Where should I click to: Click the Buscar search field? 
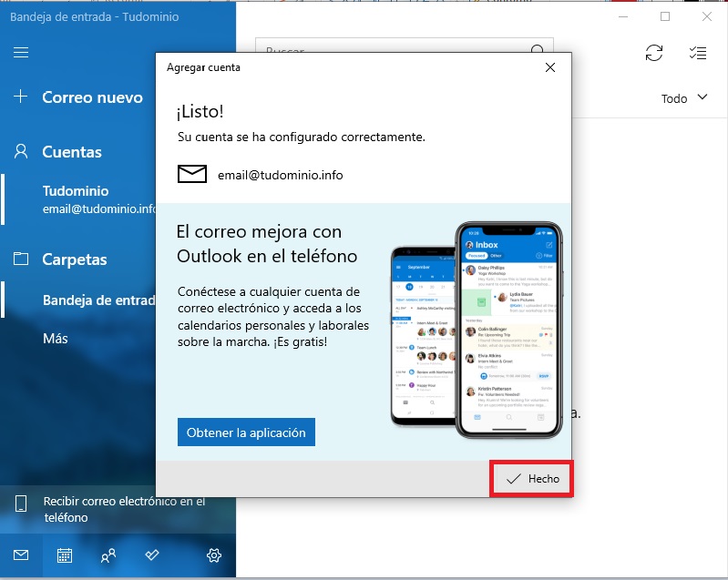point(404,46)
